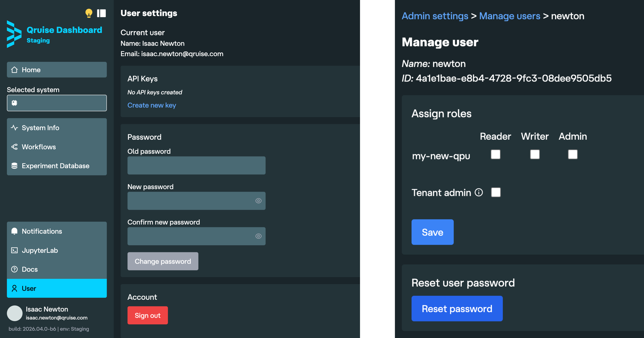This screenshot has width=644, height=338.
Task: Focus the Old password field
Action: tap(196, 165)
